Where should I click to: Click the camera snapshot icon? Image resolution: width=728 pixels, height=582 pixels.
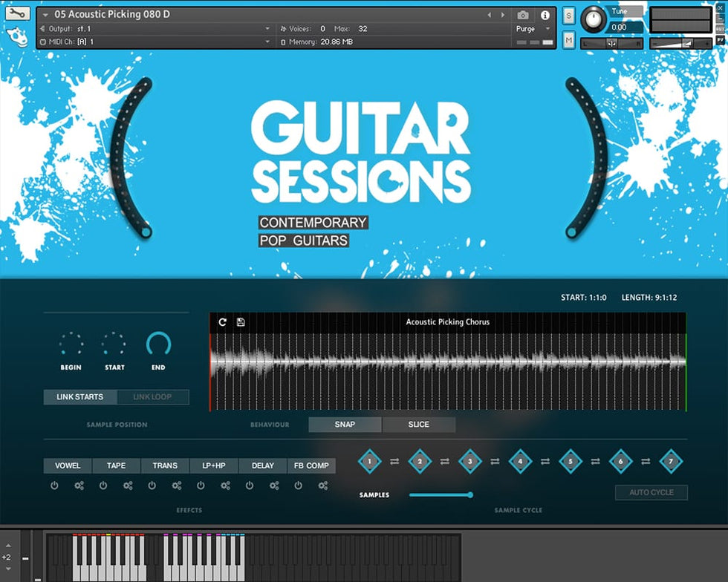pos(523,15)
